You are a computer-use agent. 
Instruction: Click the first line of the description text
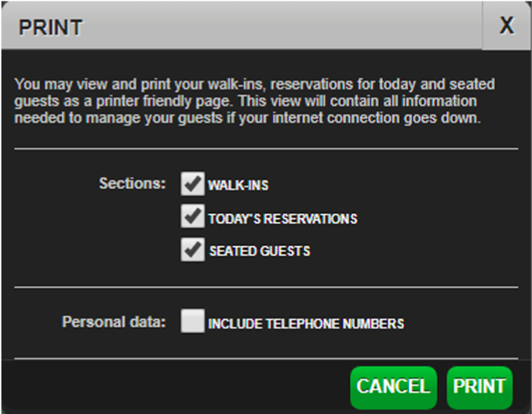255,84
